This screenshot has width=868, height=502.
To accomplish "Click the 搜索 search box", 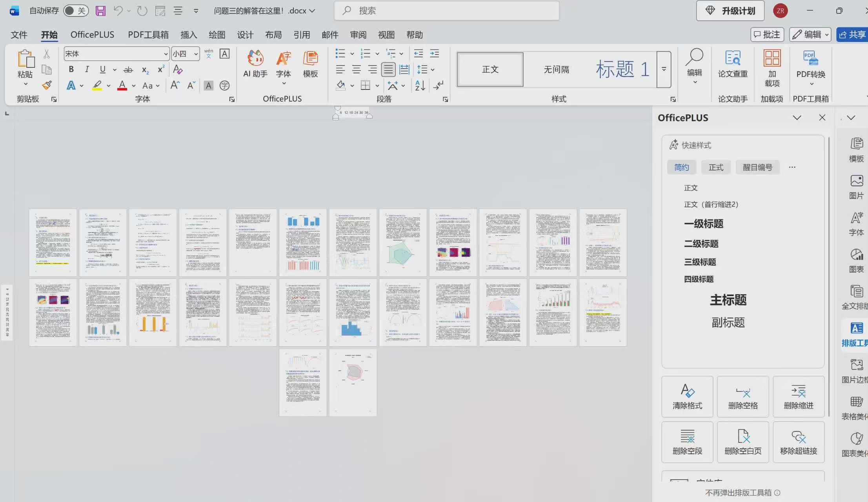I will [447, 11].
